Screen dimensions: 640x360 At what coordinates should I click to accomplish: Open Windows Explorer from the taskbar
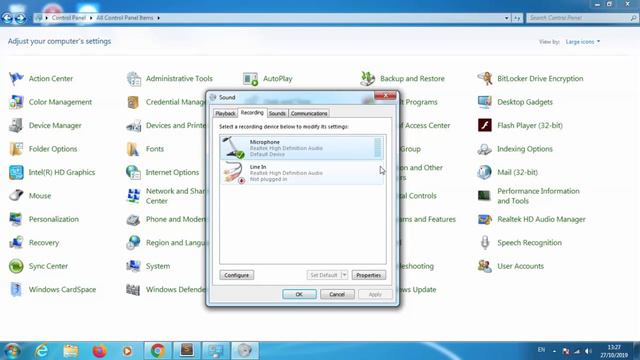coord(71,351)
